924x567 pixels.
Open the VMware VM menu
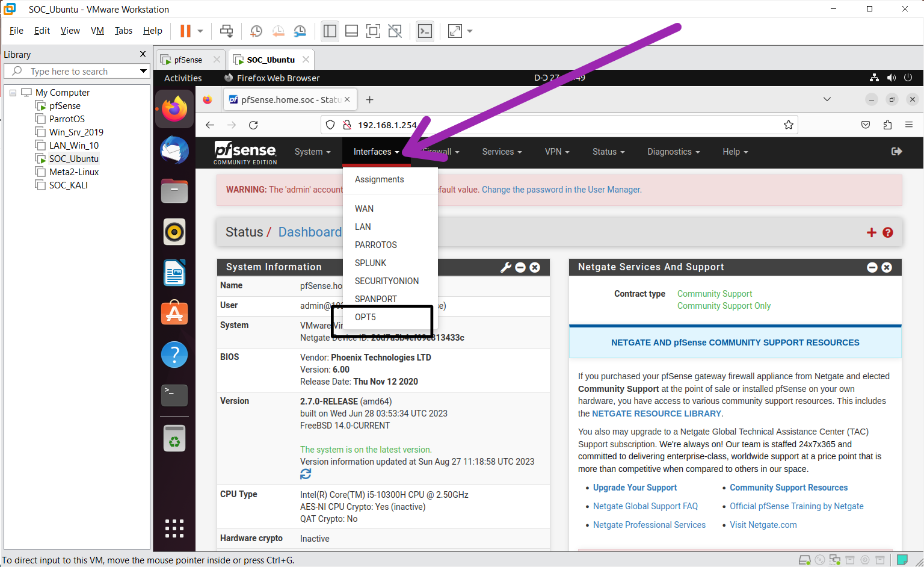(97, 31)
